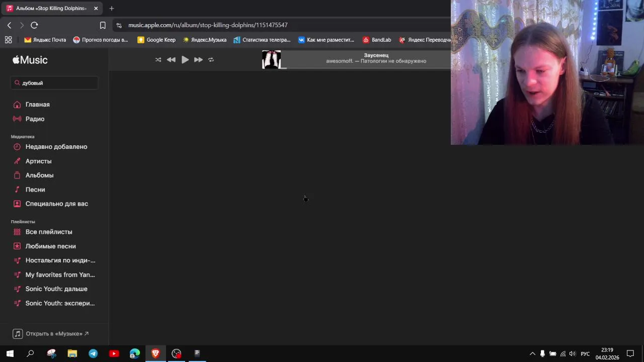Viewport: 644px width, 362px height.
Task: Toggle shuffle playback
Action: 158,60
